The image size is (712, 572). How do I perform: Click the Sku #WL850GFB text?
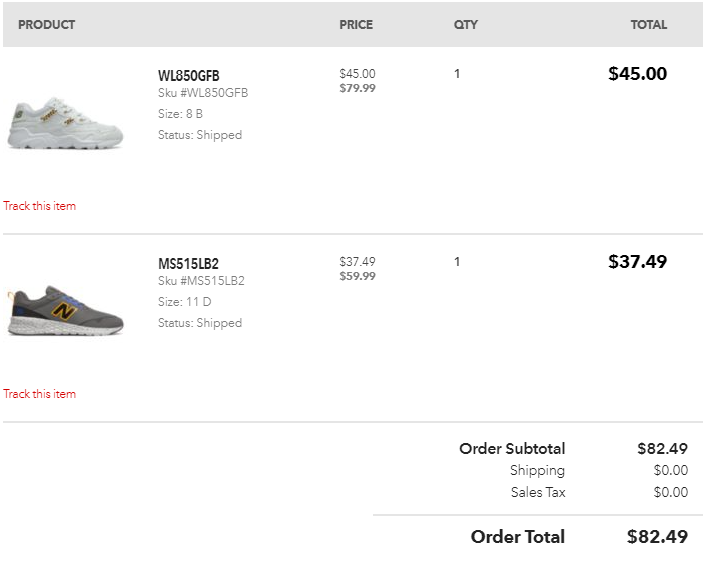click(x=203, y=93)
